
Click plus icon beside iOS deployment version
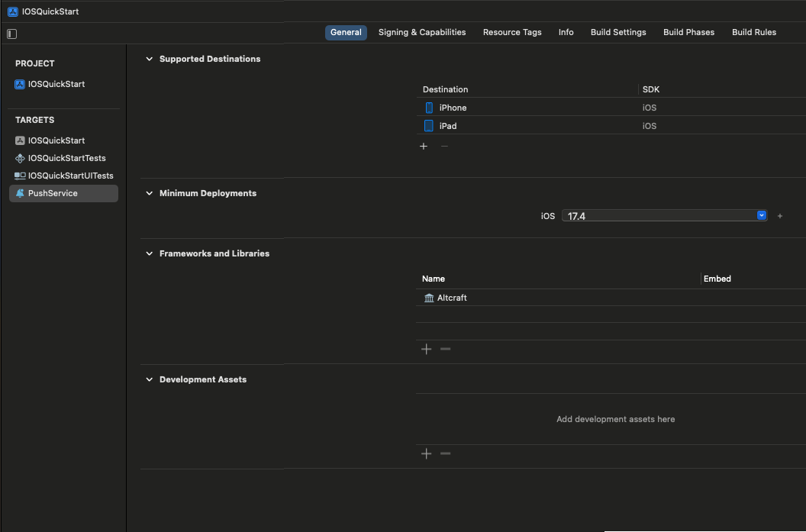pyautogui.click(x=779, y=216)
